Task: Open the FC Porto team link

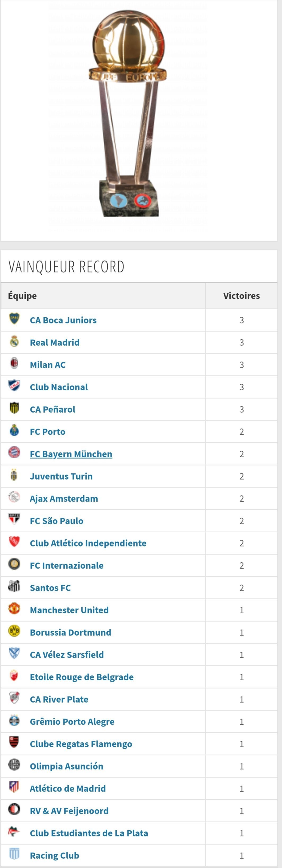Action: click(x=47, y=432)
